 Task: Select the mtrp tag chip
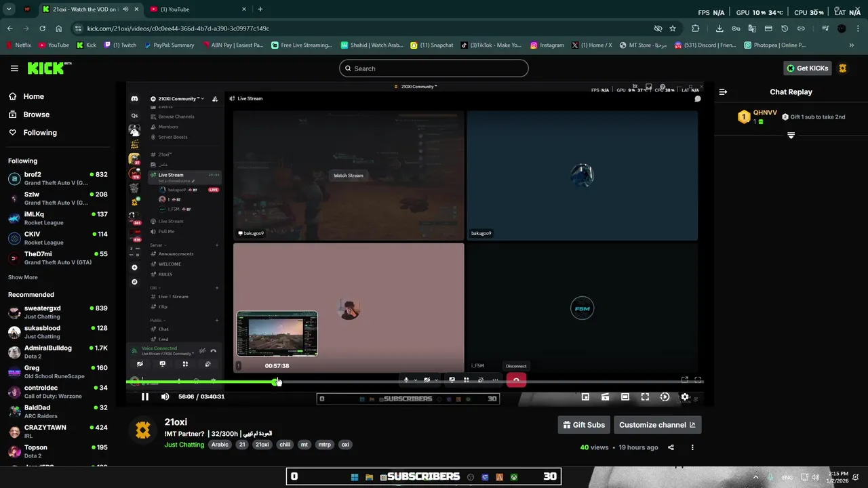pos(325,445)
